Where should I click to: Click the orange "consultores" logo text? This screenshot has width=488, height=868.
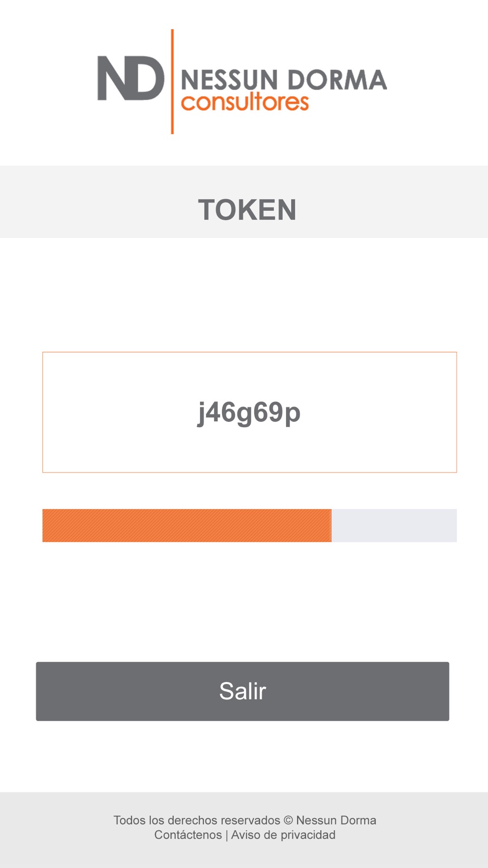click(245, 103)
